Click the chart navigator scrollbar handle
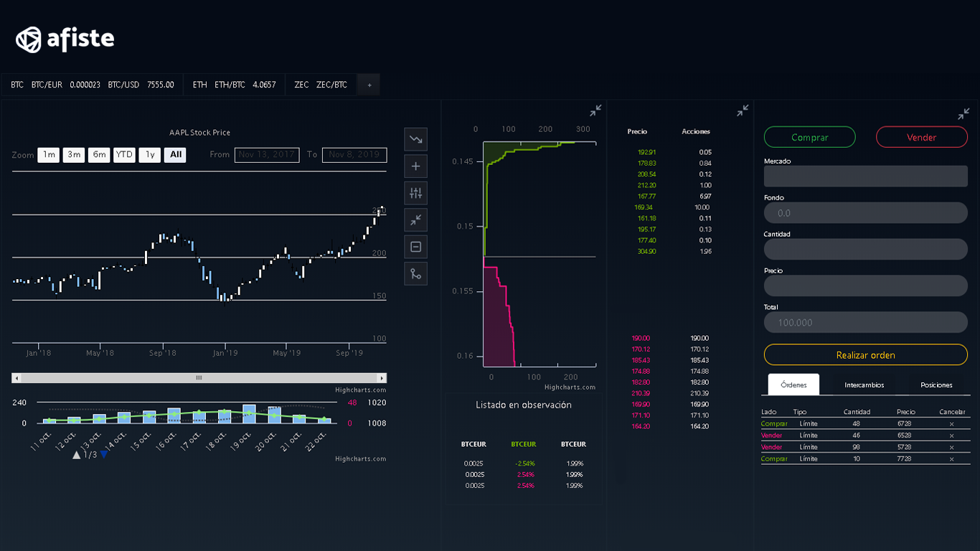Screen dimensions: 980x551 (x=199, y=377)
